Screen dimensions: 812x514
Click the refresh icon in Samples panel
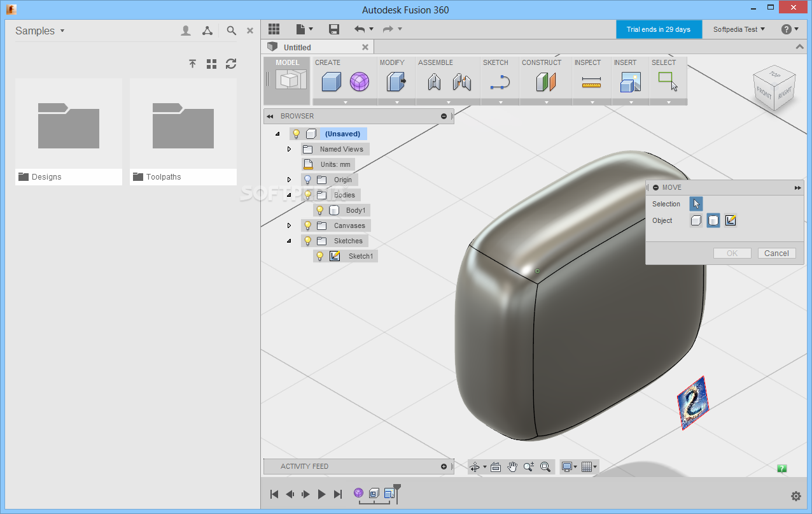coord(231,64)
